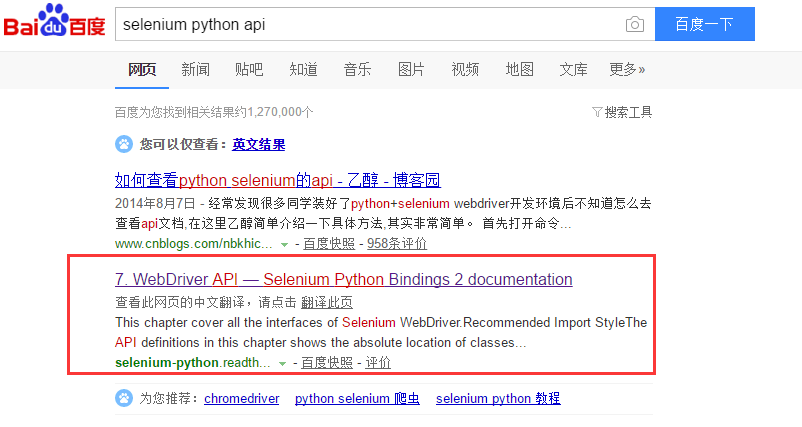Open the python selenium 爬虫 suggestion
This screenshot has width=802, height=427.
(x=358, y=398)
